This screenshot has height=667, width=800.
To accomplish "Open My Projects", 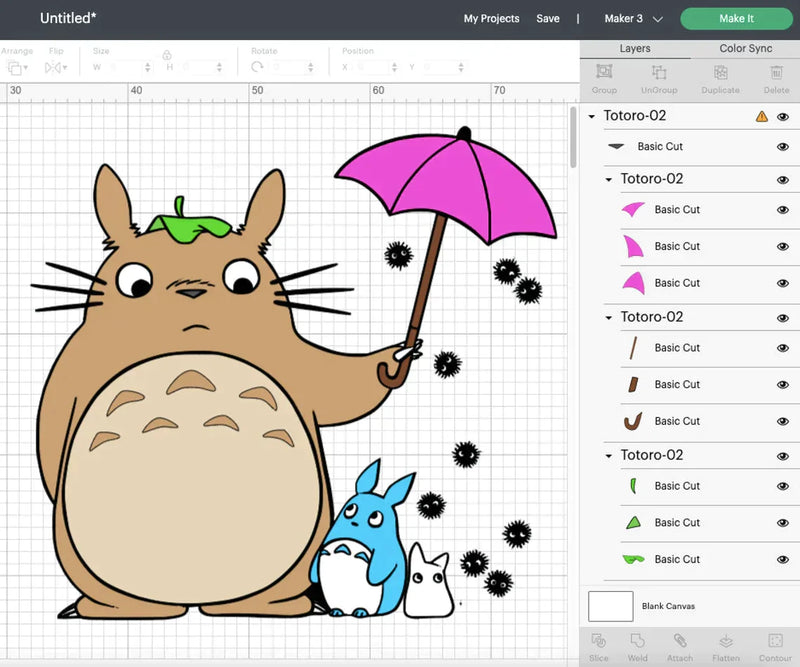I will coord(491,19).
